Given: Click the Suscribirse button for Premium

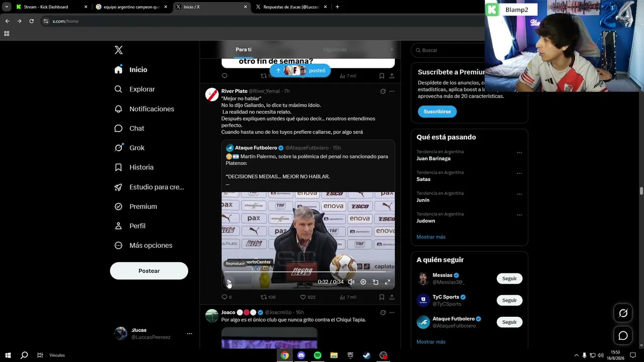Looking at the screenshot, I should tap(437, 112).
